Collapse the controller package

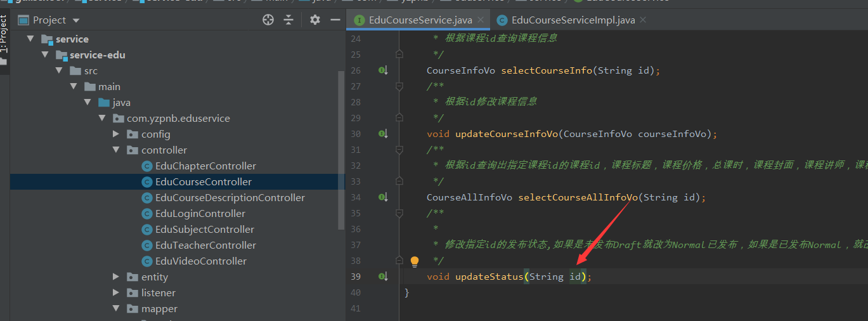coord(116,150)
